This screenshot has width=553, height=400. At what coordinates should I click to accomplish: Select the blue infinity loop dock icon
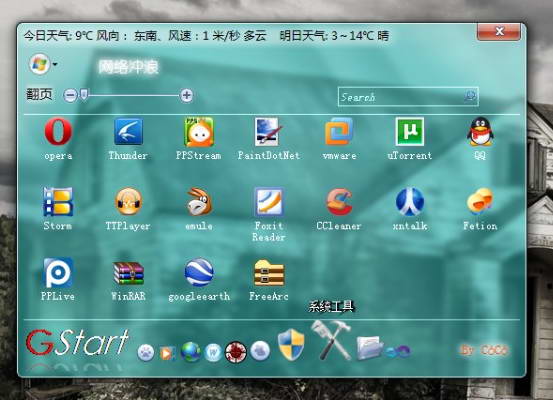pos(398,351)
